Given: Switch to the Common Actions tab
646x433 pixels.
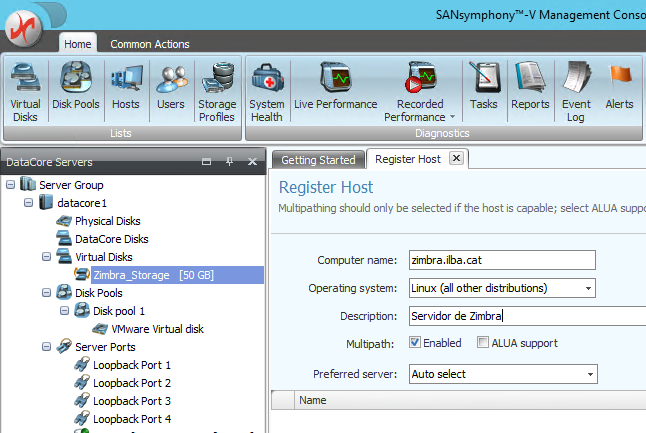Looking at the screenshot, I should pos(150,44).
